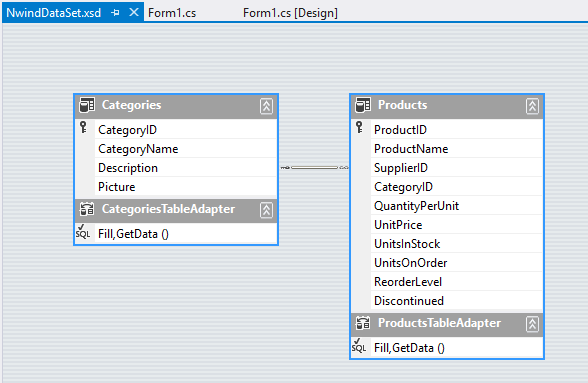This screenshot has width=588, height=383.
Task: Click the ProductID primary key icon
Action: (x=359, y=127)
